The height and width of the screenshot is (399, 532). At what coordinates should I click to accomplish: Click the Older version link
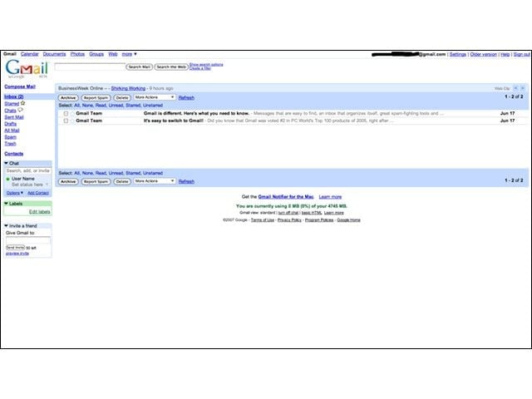coord(483,54)
